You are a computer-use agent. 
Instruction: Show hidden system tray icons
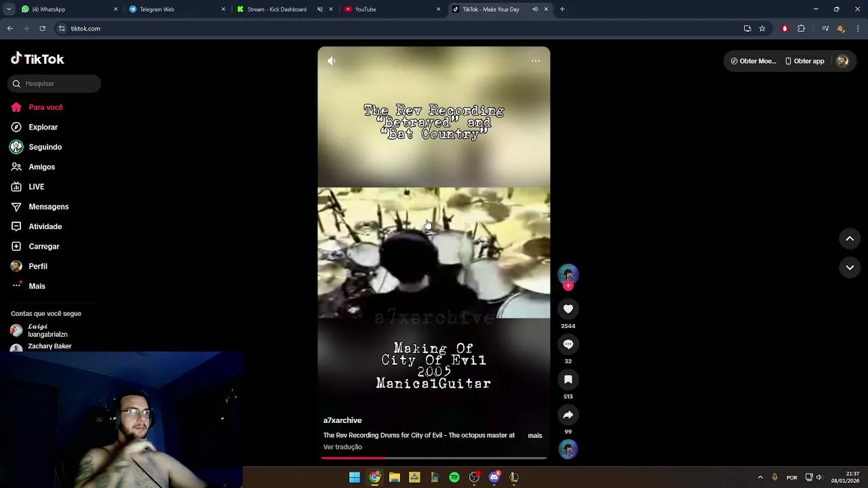(x=760, y=477)
